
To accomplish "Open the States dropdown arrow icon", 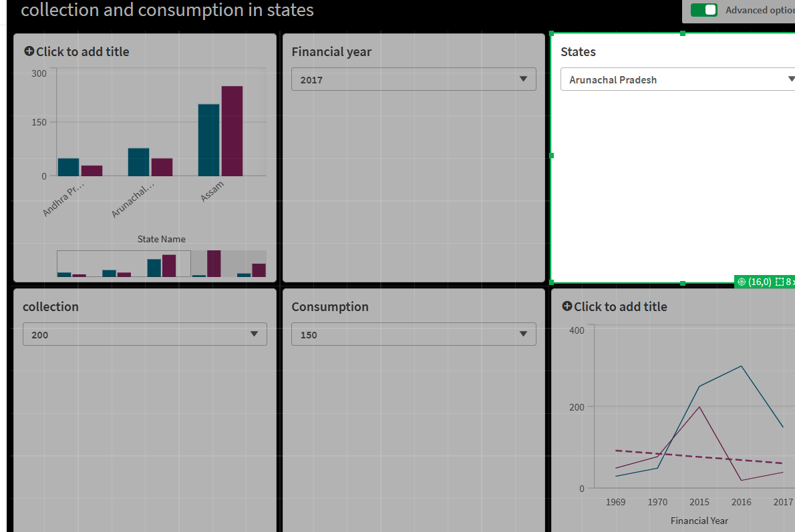I will coord(792,79).
